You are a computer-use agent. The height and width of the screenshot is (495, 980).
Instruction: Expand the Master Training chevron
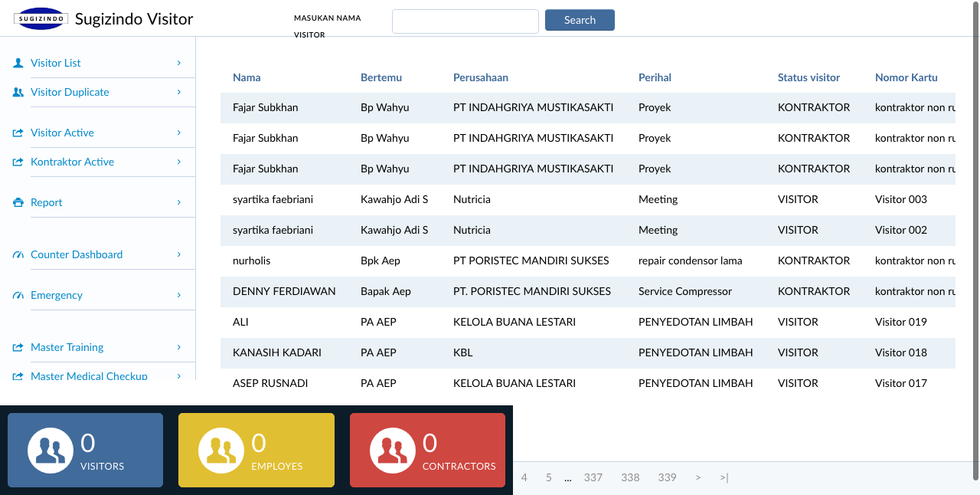[179, 347]
